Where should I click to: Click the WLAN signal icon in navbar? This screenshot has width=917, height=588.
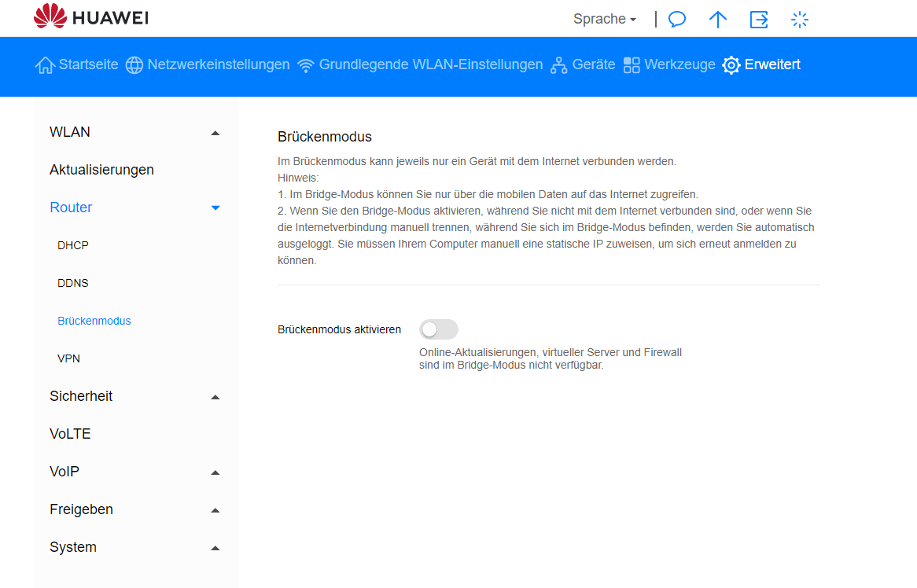[x=306, y=65]
